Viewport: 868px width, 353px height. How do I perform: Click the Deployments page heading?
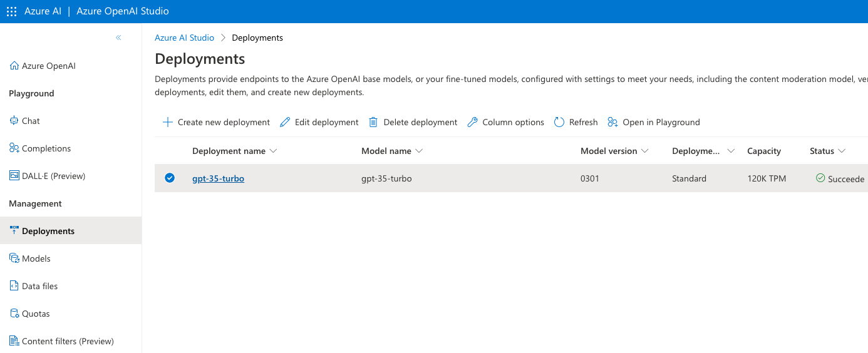click(200, 59)
